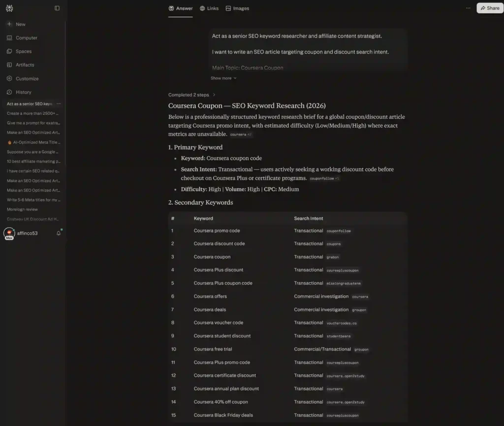Click the coursera +2 citation in intro
The image size is (504, 426).
(241, 134)
